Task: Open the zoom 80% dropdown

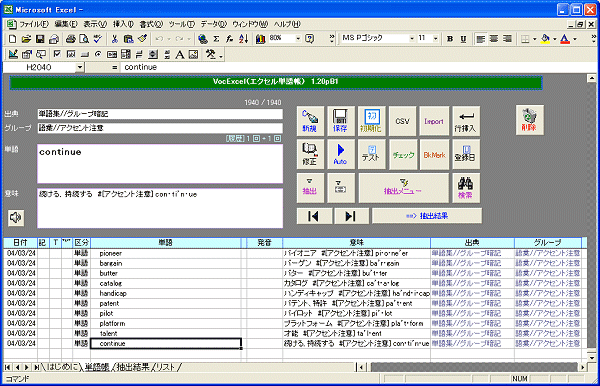Action: coord(298,39)
